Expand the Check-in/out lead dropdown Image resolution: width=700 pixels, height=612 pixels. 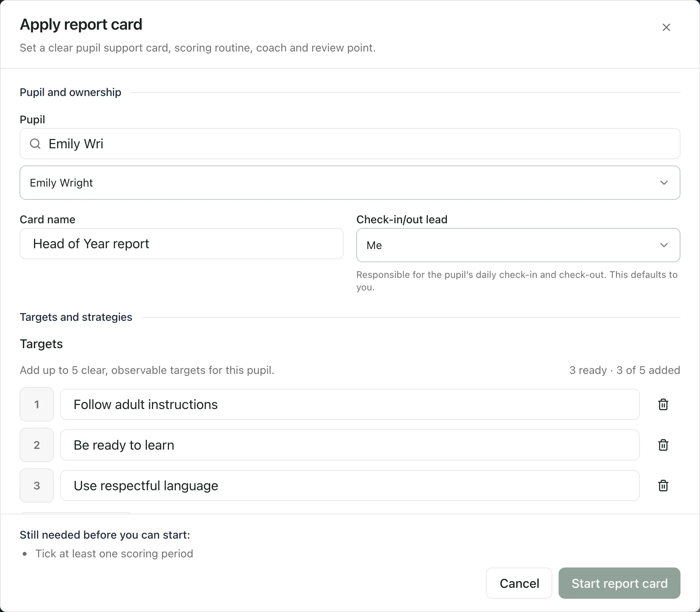click(518, 245)
